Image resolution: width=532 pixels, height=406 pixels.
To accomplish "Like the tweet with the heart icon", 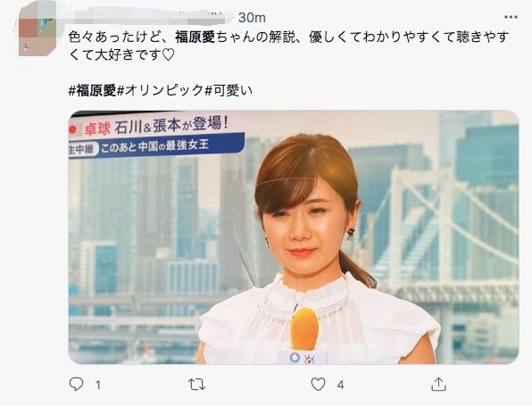I will [319, 385].
